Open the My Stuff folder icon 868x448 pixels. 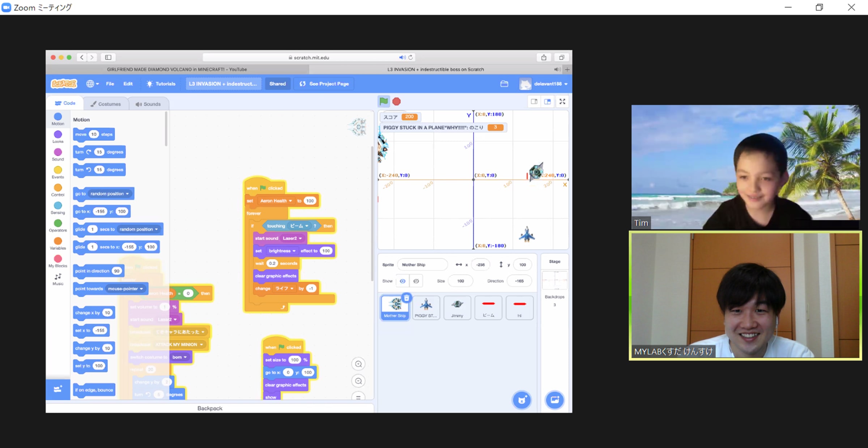(504, 84)
